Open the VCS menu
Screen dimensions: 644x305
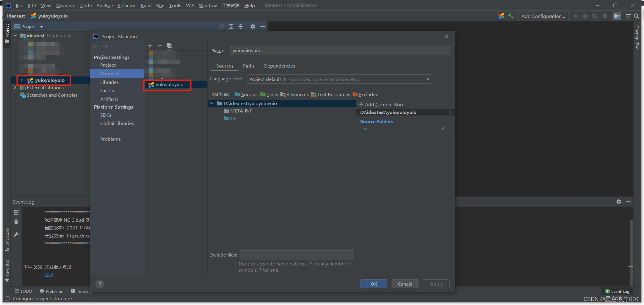coord(190,5)
